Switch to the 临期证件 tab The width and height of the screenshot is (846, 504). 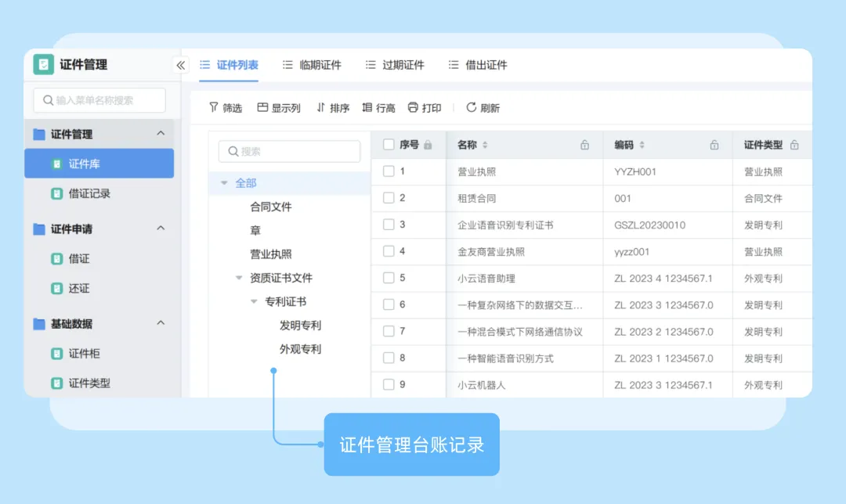[x=312, y=65]
